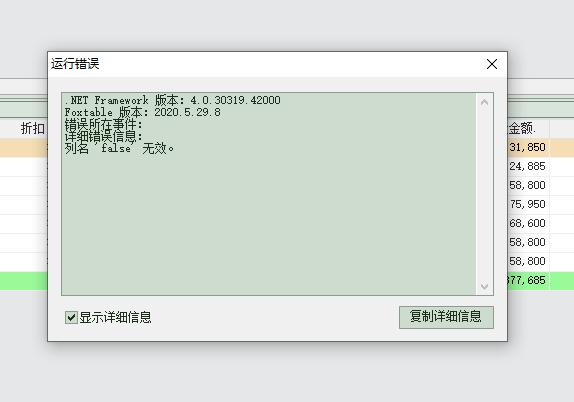Viewport: 574px width, 402px height.
Task: Select the 折扣 column header
Action: point(32,129)
